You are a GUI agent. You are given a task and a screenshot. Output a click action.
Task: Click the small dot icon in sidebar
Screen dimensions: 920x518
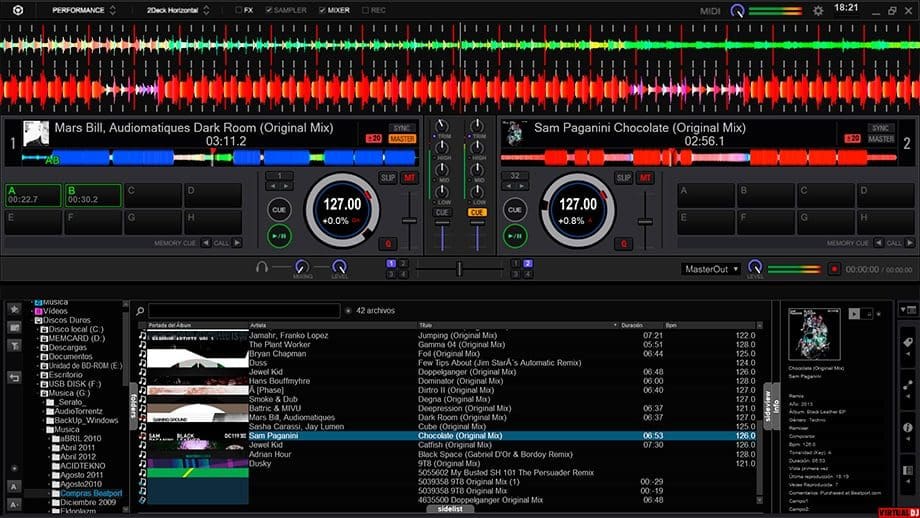(14, 468)
